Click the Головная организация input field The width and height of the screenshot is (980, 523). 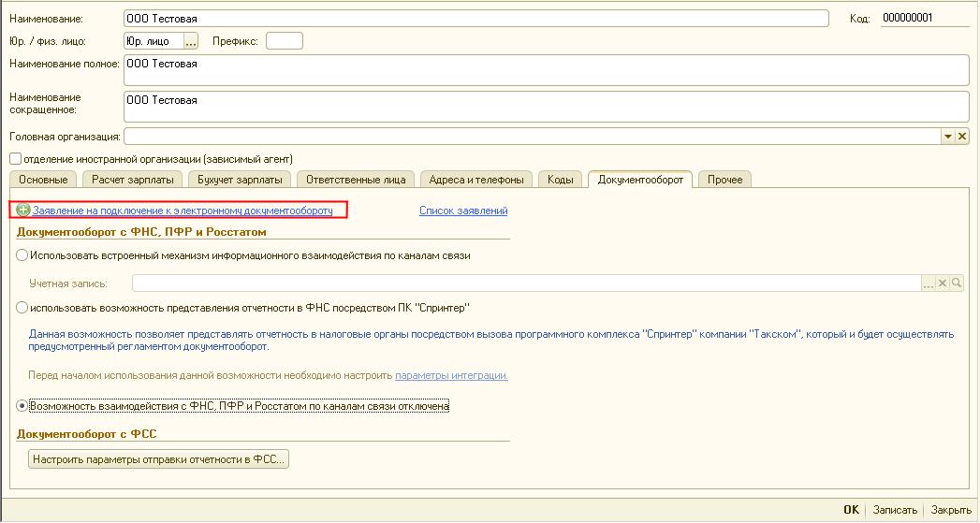[x=533, y=137]
